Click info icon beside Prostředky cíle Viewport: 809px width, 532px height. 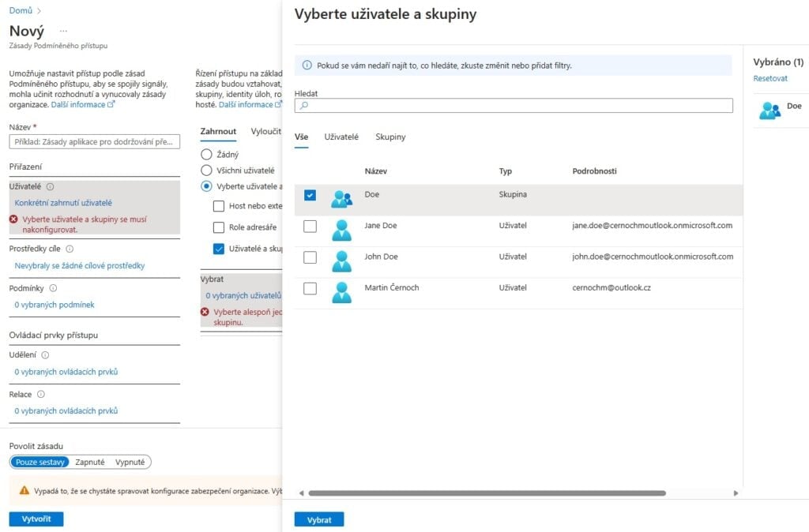70,249
